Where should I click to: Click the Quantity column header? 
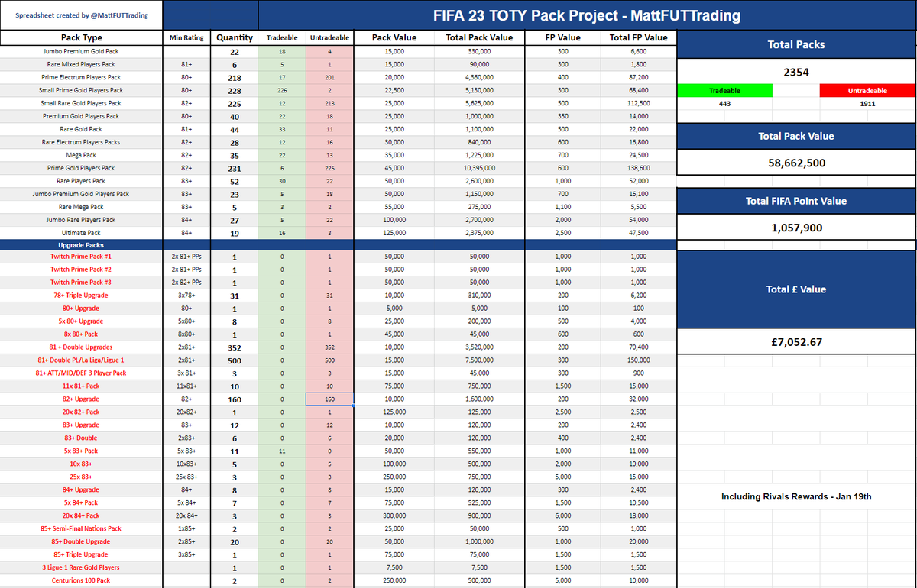coord(235,37)
